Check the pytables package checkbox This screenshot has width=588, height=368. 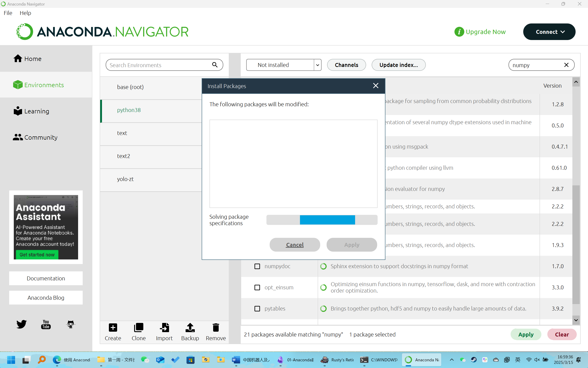point(257,309)
